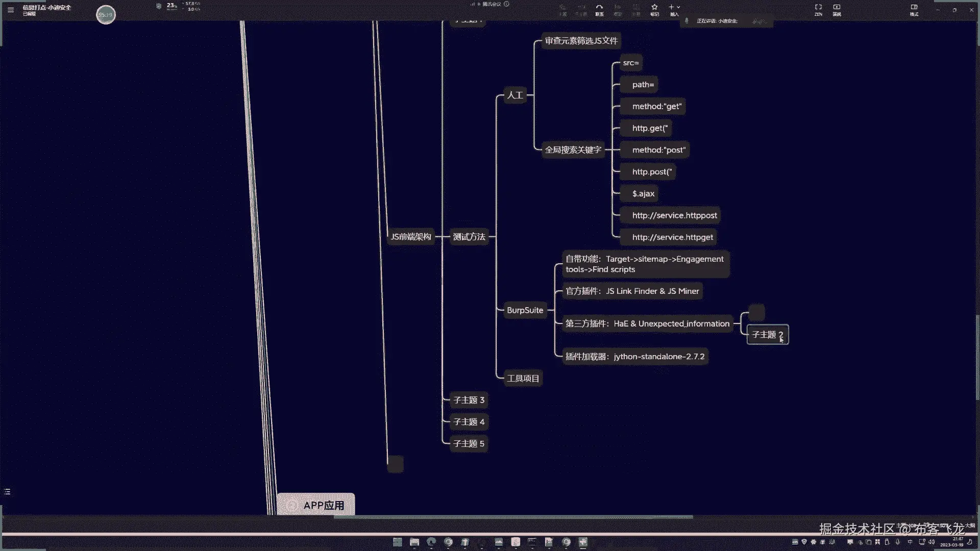Click the 工具项目 node

point(523,379)
